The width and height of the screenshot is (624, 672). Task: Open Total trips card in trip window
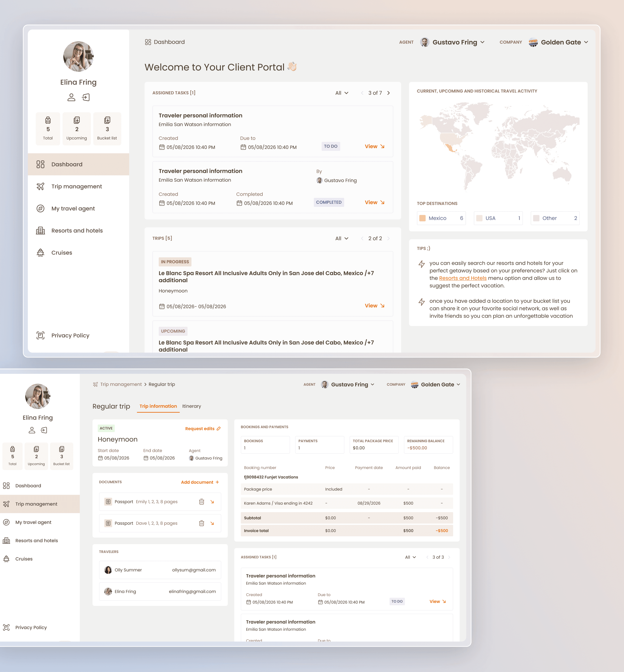click(x=13, y=456)
